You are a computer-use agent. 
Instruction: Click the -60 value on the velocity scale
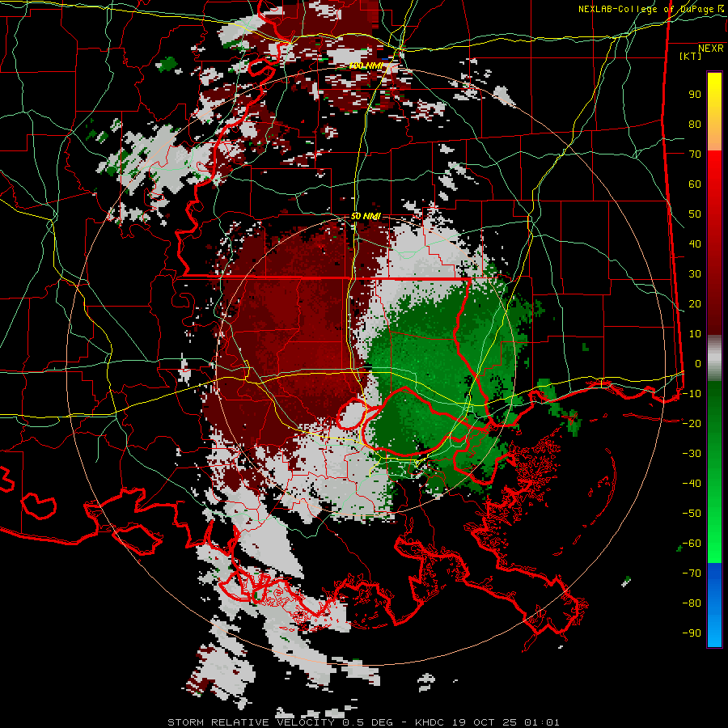(x=692, y=544)
